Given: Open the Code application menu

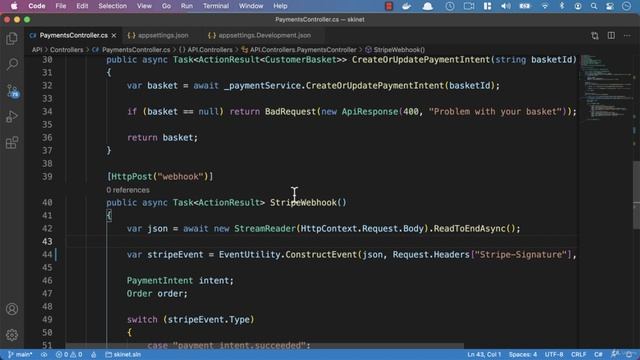Looking at the screenshot, I should [37, 6].
